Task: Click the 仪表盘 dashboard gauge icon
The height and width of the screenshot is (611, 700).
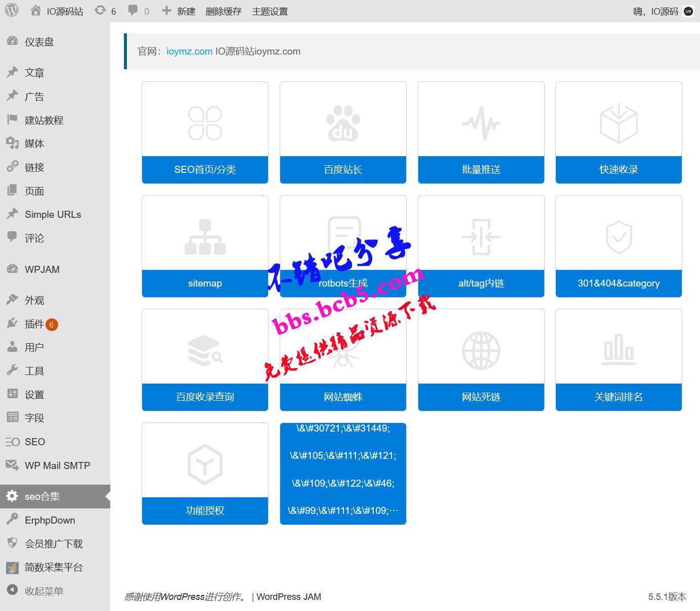Action: click(x=13, y=41)
